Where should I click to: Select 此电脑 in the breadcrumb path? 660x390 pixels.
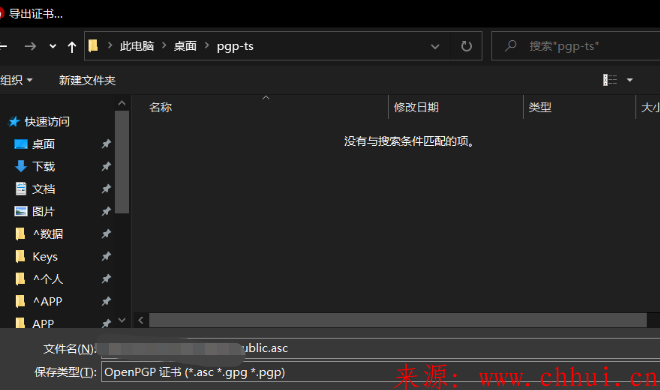click(x=137, y=46)
